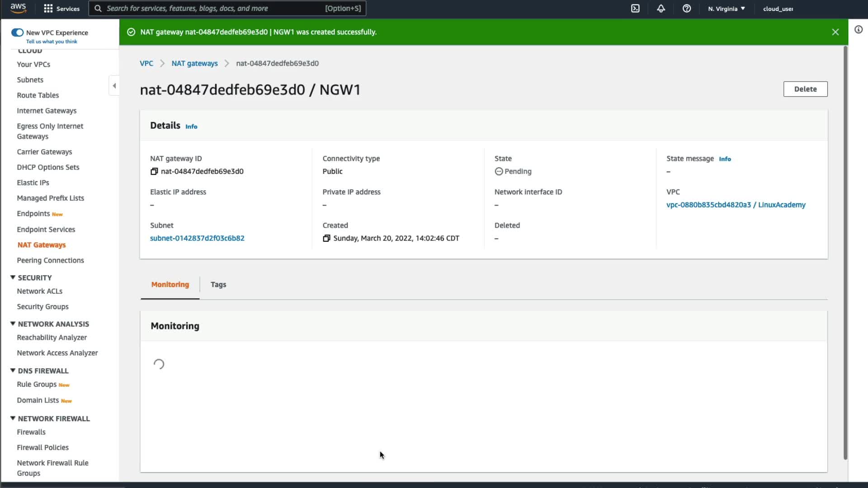Open the help question mark icon

click(686, 9)
